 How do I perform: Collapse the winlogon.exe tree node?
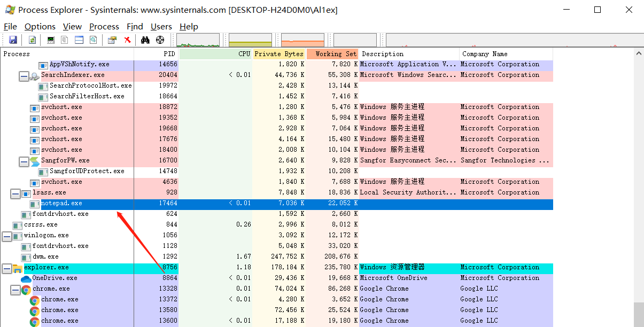point(6,236)
